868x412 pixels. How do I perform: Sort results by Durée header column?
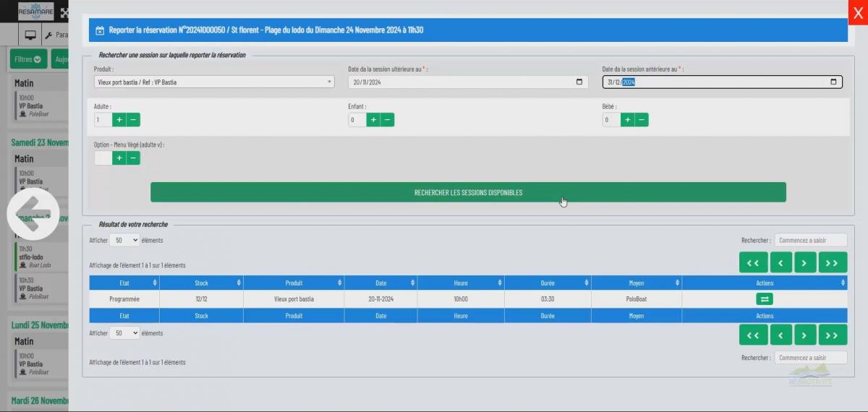(x=548, y=283)
